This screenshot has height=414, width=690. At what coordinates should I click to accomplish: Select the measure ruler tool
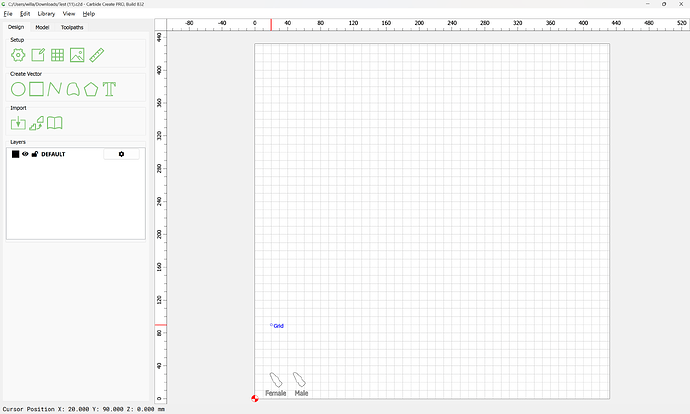point(97,55)
